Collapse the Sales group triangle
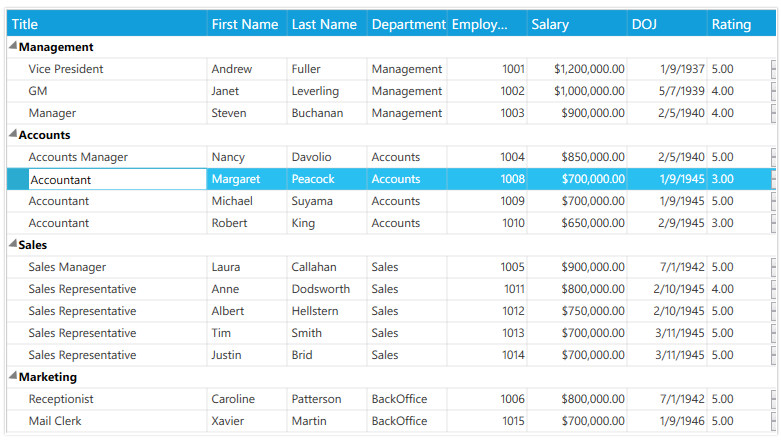Viewport: 781px width, 441px height. (x=13, y=245)
